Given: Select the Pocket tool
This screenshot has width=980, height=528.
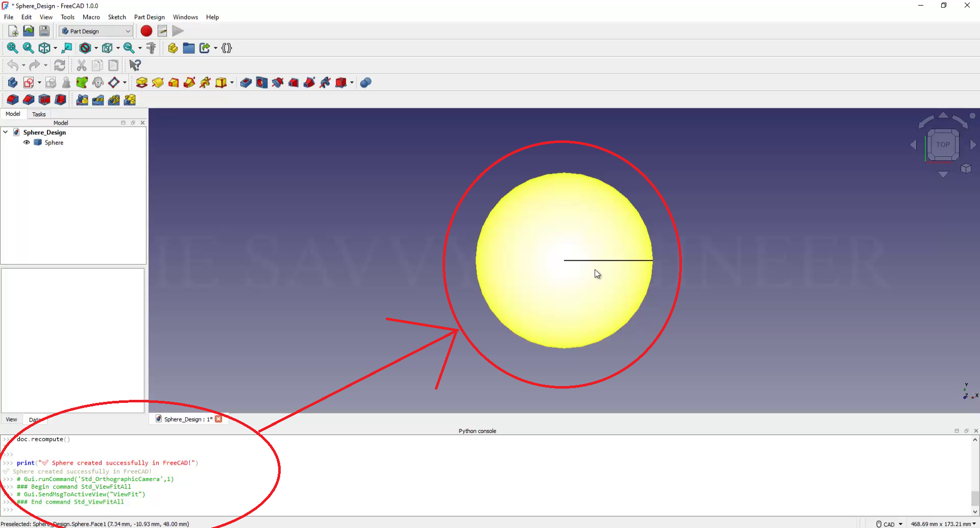Looking at the screenshot, I should tap(246, 83).
